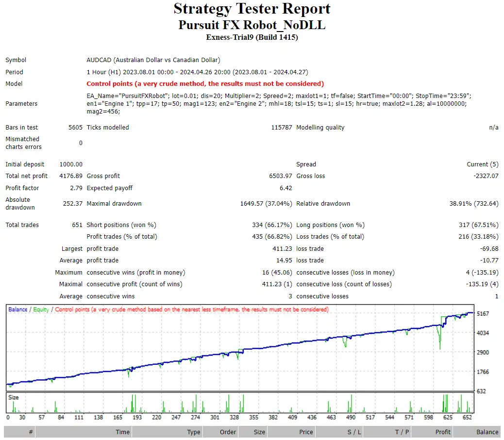The height and width of the screenshot is (440, 504).
Task: Click the Type column header
Action: point(194,432)
